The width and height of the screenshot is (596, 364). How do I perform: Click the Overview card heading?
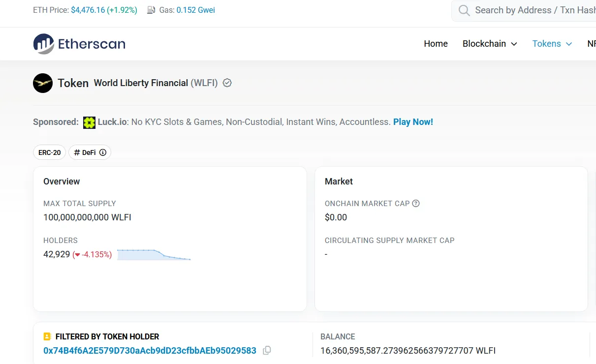(x=62, y=182)
